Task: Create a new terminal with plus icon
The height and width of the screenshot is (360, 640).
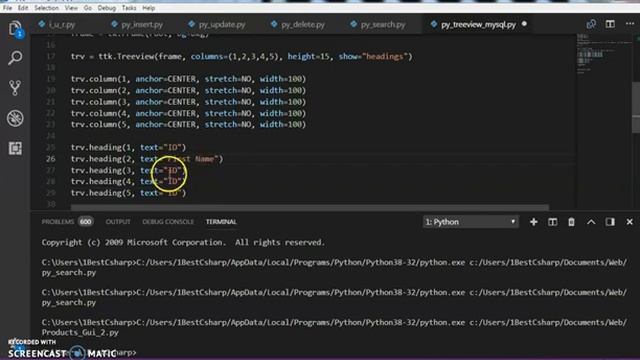Action: (533, 222)
